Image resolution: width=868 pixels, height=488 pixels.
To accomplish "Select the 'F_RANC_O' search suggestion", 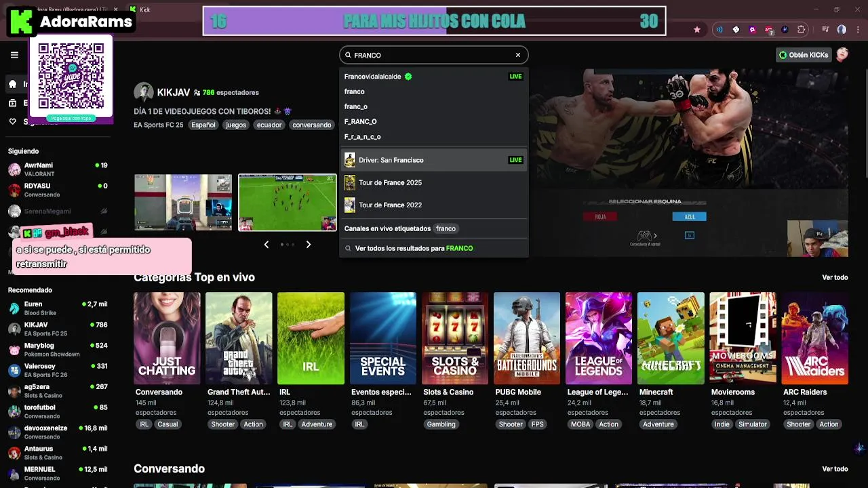I will click(433, 121).
